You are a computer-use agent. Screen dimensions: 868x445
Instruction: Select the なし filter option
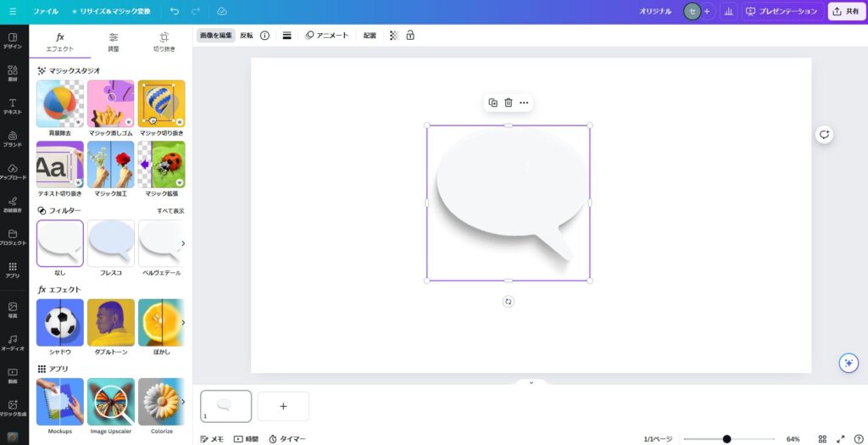(59, 243)
